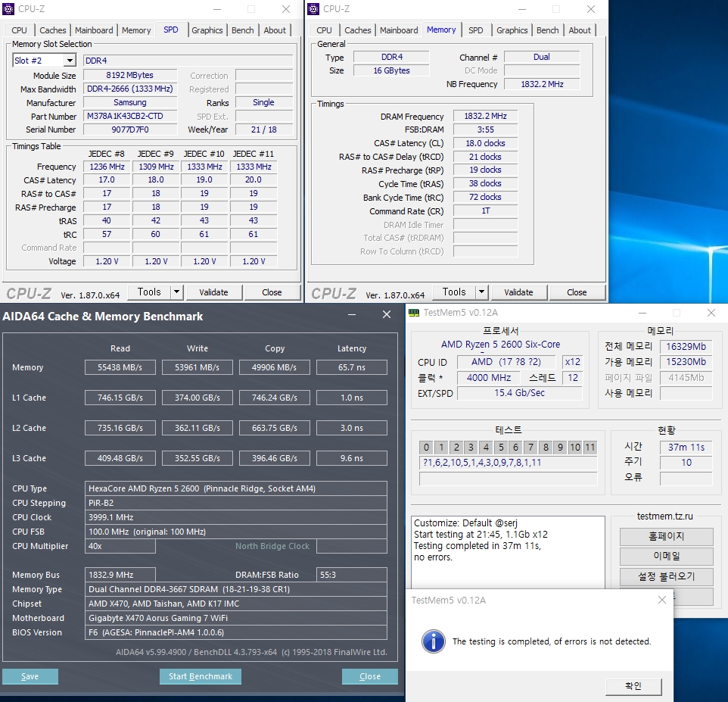
Task: Click Memory Read value 55438 MB/s
Action: [x=120, y=367]
